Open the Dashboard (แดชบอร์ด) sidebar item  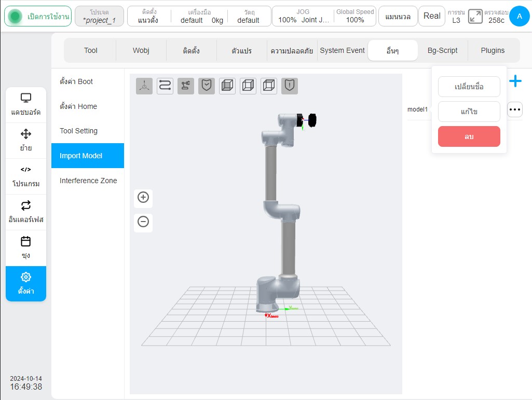(26, 104)
